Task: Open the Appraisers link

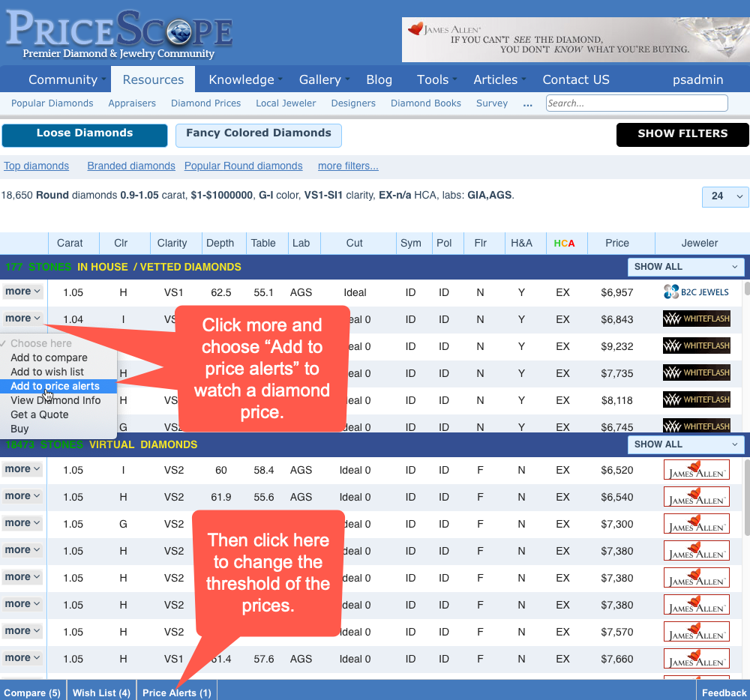Action: click(132, 103)
